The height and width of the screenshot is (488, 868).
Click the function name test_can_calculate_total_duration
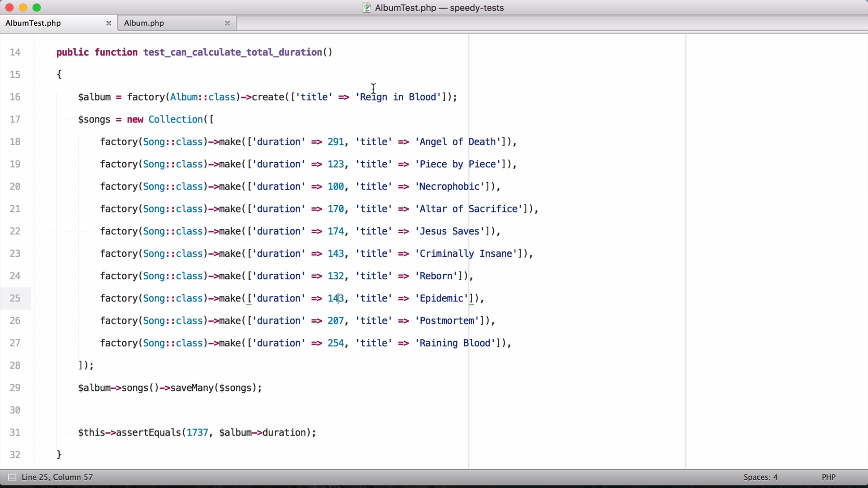[233, 52]
